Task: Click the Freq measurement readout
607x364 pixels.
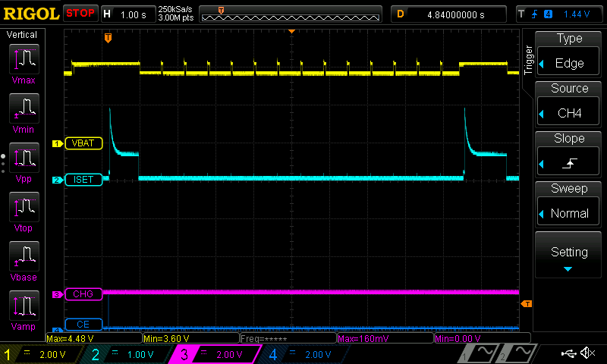Action: (x=288, y=338)
